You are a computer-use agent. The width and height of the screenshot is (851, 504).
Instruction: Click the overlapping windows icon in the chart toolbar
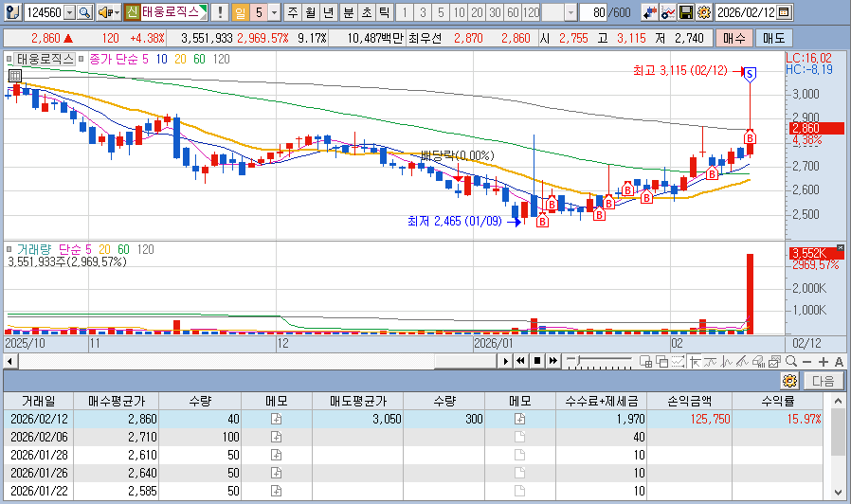pyautogui.click(x=662, y=361)
